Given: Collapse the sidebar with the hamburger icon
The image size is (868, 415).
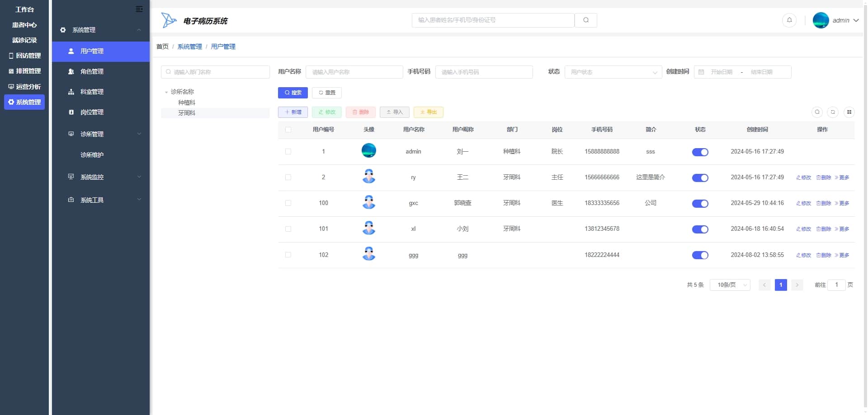Looking at the screenshot, I should (x=139, y=9).
